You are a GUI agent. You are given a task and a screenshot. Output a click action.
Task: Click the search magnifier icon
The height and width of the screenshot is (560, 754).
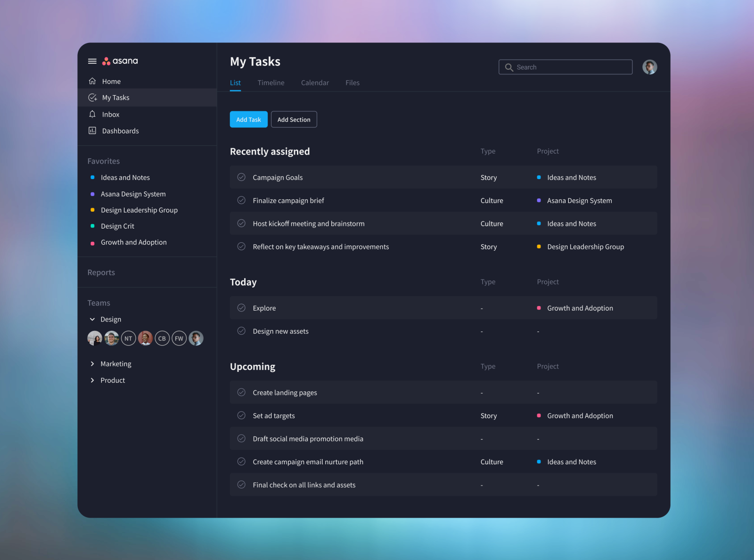pyautogui.click(x=509, y=67)
